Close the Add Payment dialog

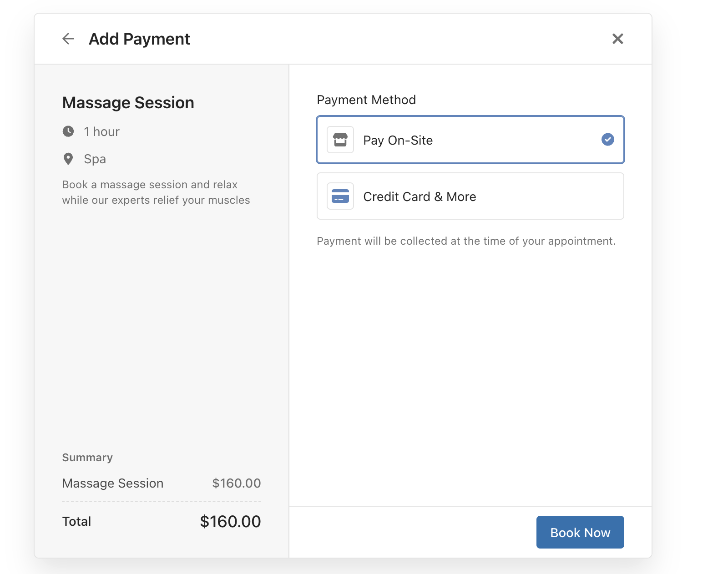[617, 39]
